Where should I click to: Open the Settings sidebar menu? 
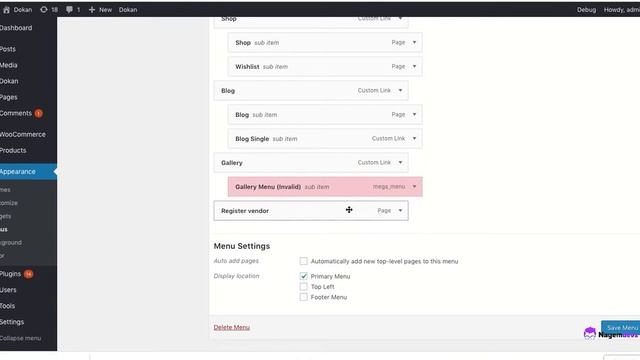[x=12, y=322]
